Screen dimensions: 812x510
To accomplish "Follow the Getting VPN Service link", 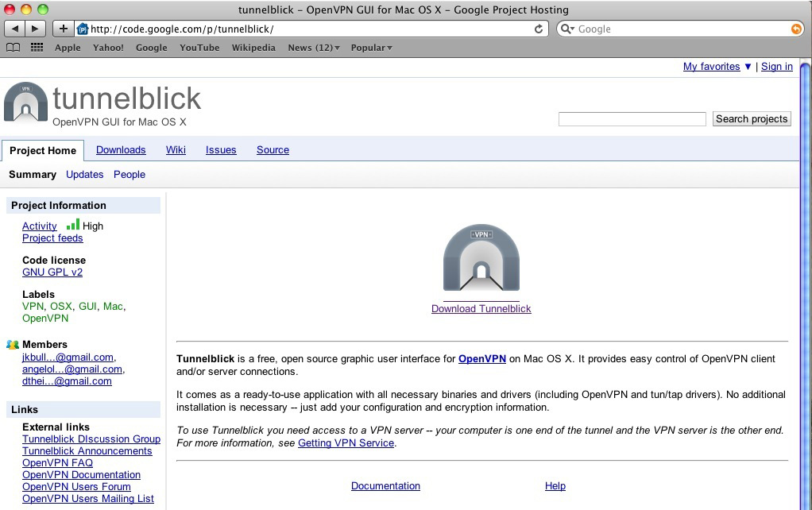I will [x=346, y=443].
